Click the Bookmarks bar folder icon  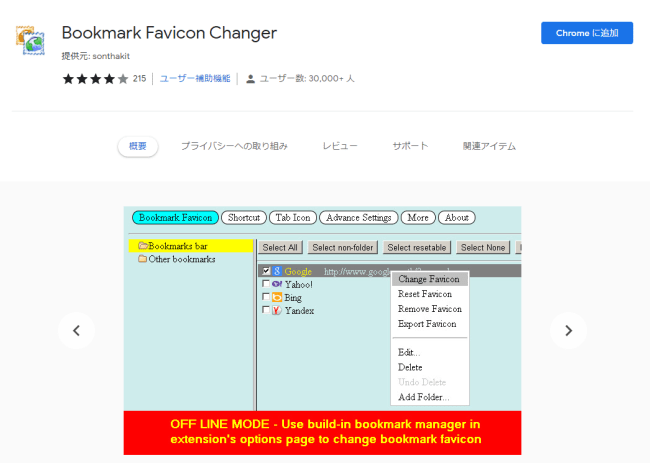(143, 246)
